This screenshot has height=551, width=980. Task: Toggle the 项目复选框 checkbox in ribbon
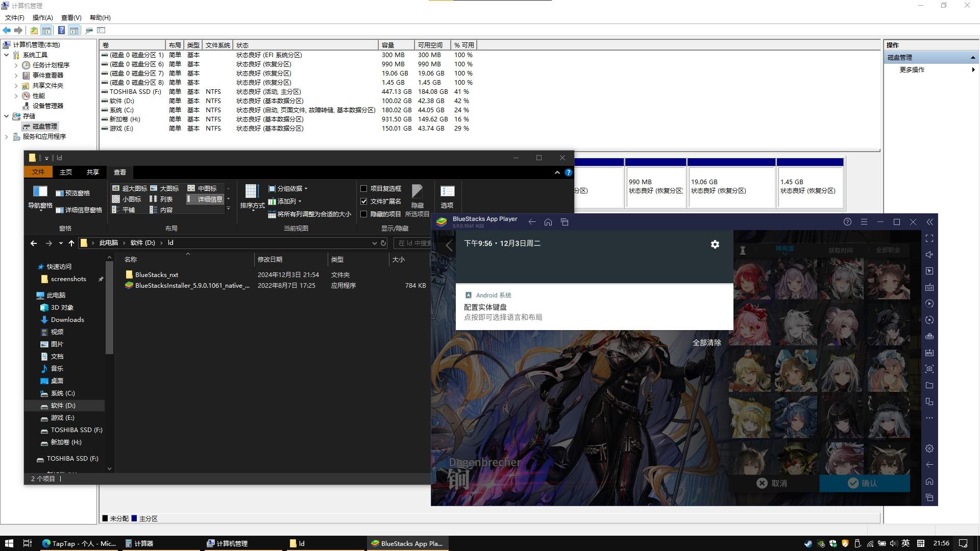(x=362, y=188)
